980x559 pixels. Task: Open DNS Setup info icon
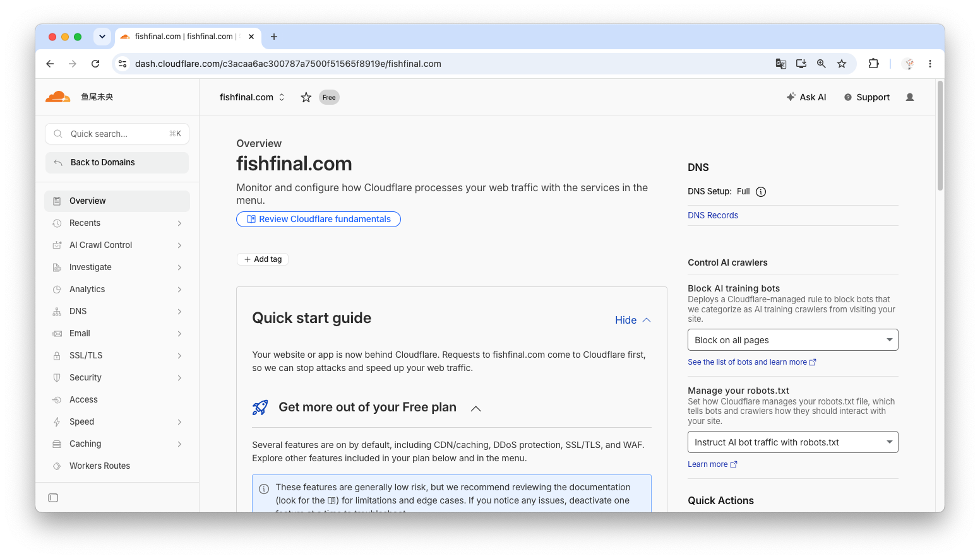pyautogui.click(x=761, y=192)
